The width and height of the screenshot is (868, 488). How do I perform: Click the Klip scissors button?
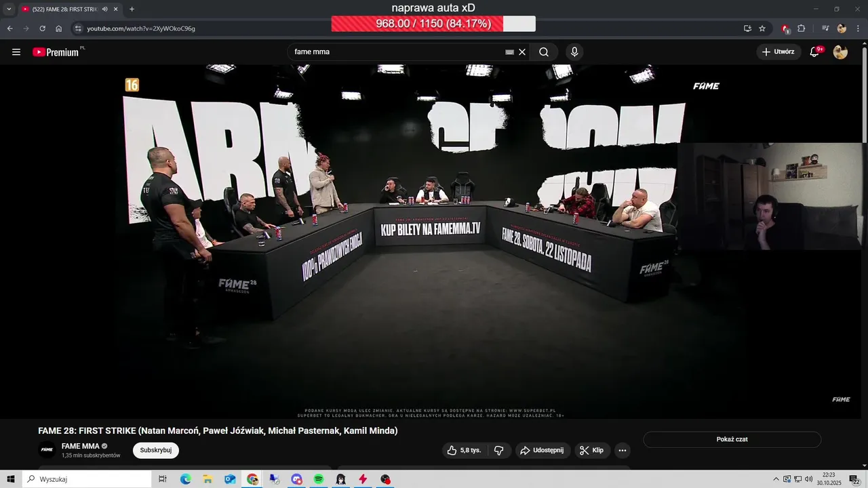(593, 450)
